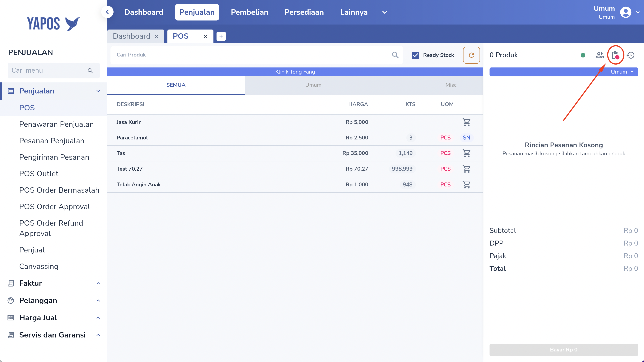Add Test 70.27 to cart
The height and width of the screenshot is (362, 644).
point(466,169)
